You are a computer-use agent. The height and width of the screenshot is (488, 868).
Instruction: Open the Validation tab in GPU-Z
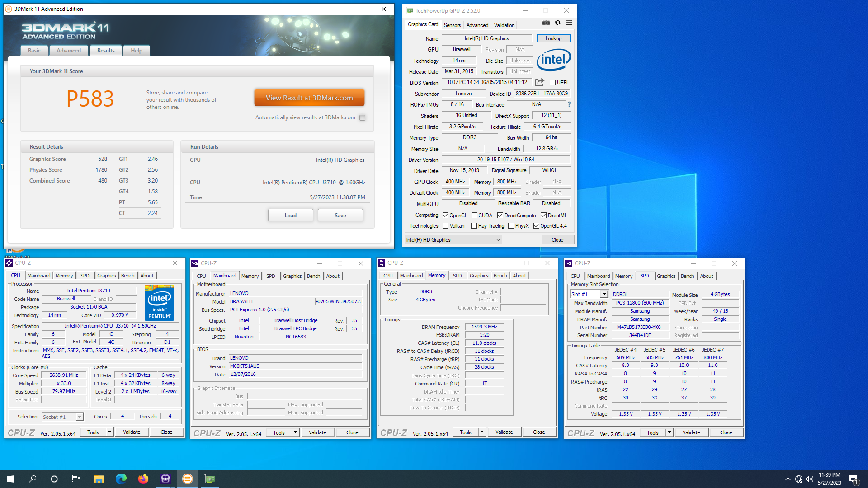click(x=504, y=25)
